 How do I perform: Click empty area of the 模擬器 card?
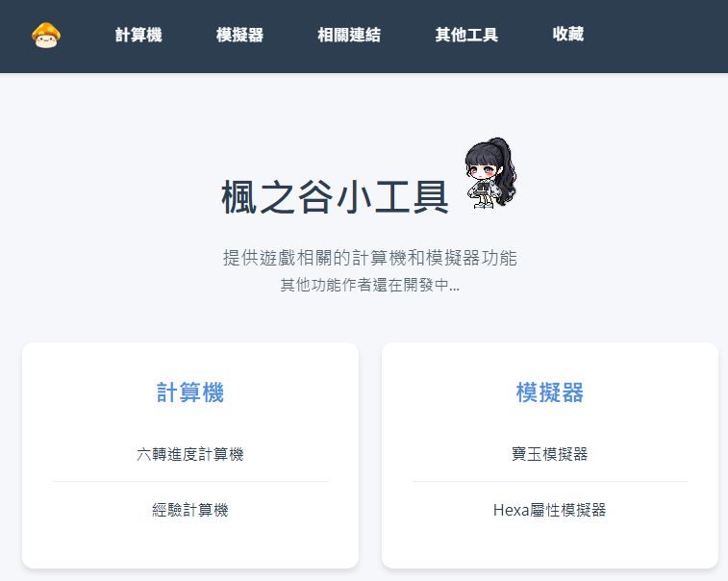pyautogui.click(x=550, y=543)
